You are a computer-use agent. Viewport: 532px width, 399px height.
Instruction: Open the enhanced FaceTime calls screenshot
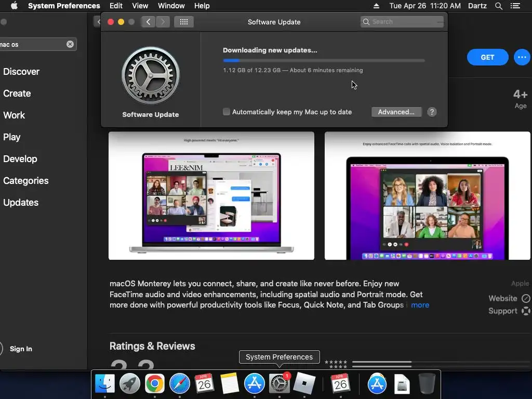[428, 196]
